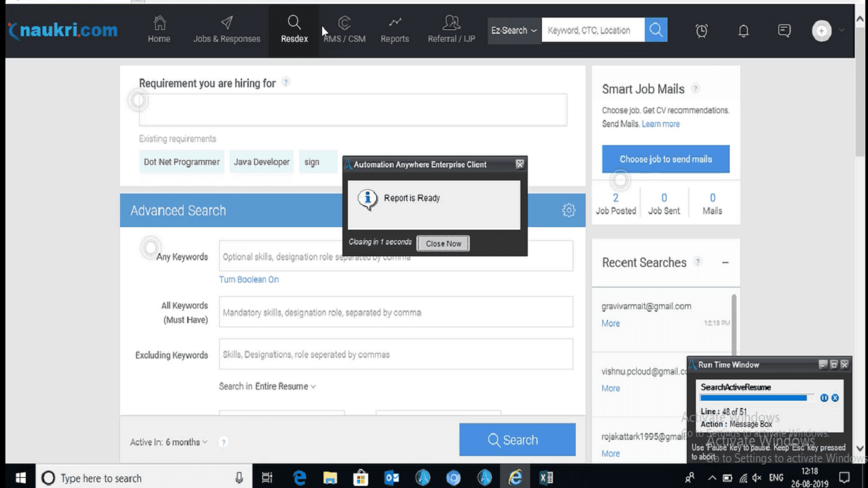
Task: Go to the Jobs & Responses menu
Action: pos(226,30)
